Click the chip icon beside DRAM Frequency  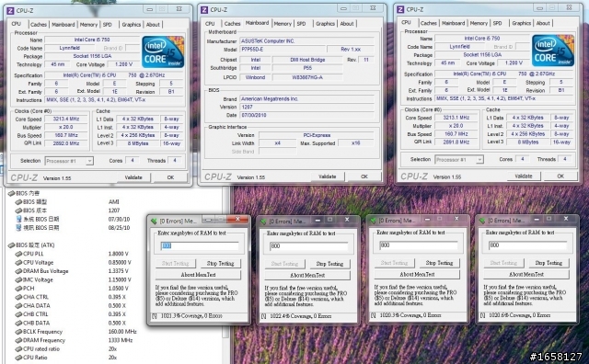coord(18,340)
